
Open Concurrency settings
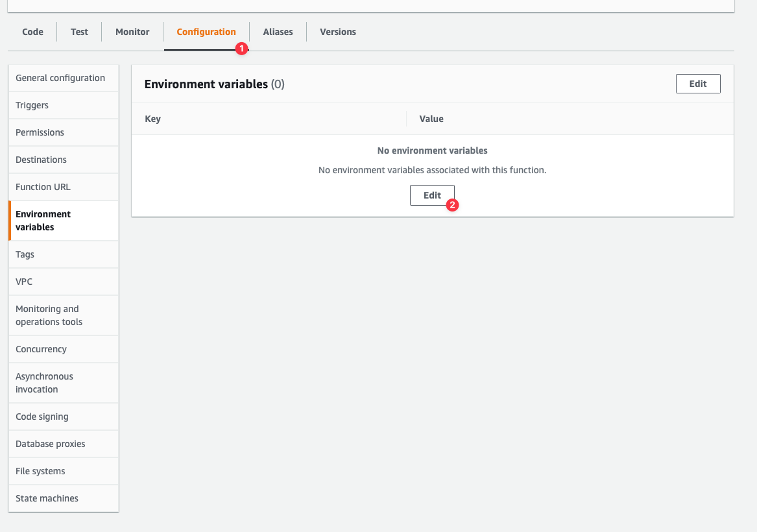pos(63,349)
